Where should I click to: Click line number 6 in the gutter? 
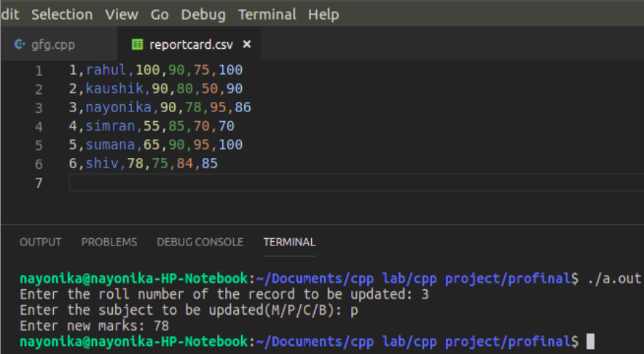click(39, 165)
